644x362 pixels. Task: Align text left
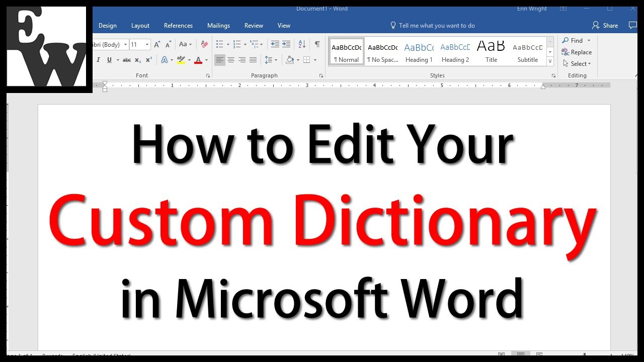point(220,60)
